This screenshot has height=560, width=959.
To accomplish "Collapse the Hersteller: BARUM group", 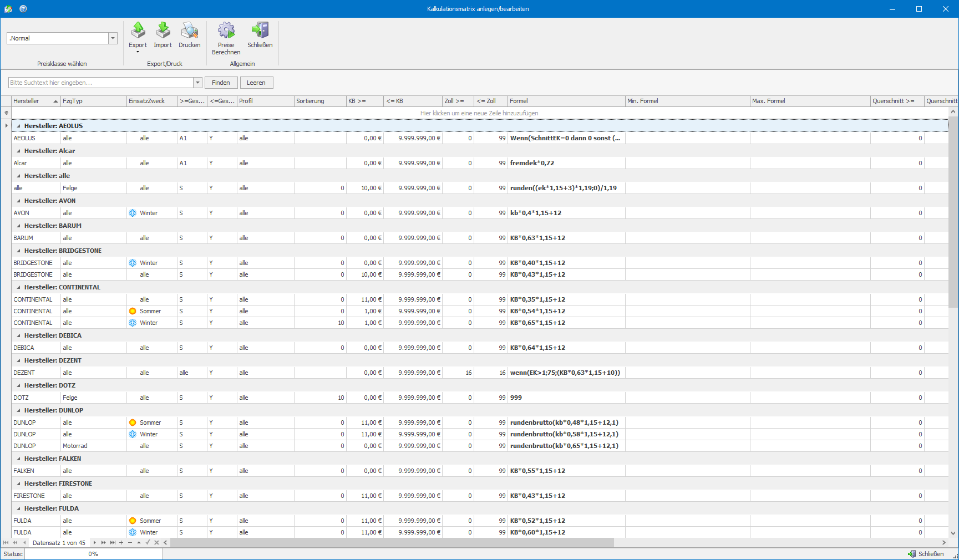I will 18,226.
